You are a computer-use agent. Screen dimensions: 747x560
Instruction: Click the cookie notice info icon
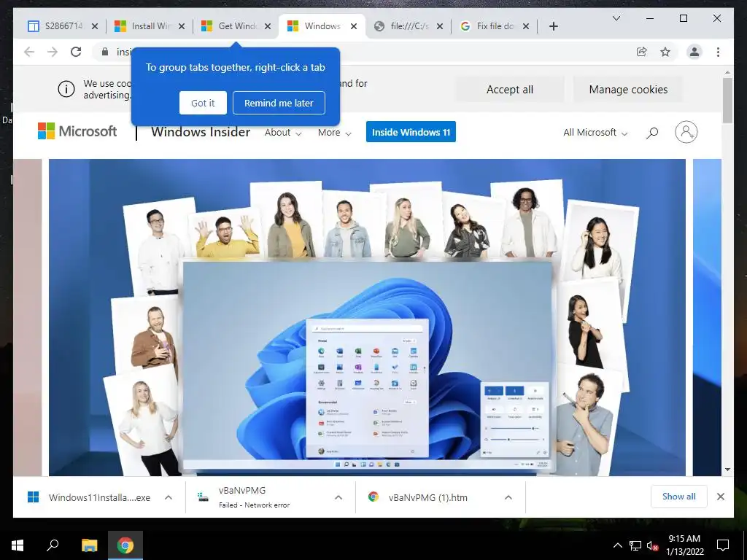coord(66,89)
